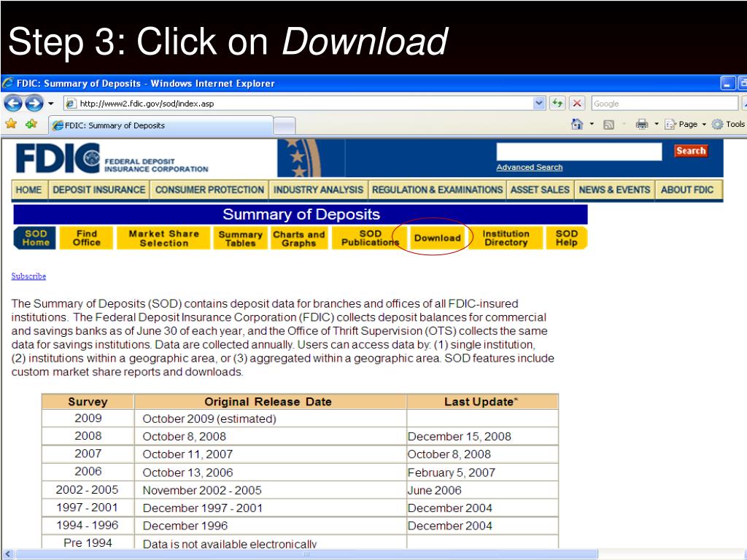Click the Institution Directory tab
The height and width of the screenshot is (560, 747).
506,238
